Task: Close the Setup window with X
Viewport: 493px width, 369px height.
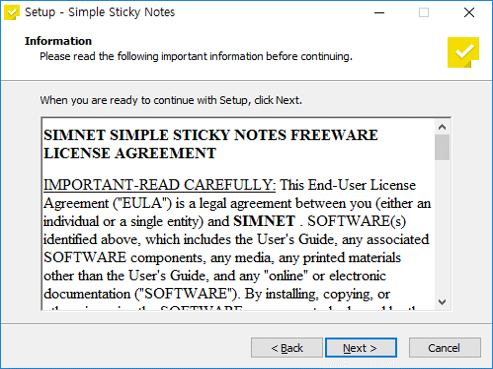Action: pyautogui.click(x=469, y=13)
